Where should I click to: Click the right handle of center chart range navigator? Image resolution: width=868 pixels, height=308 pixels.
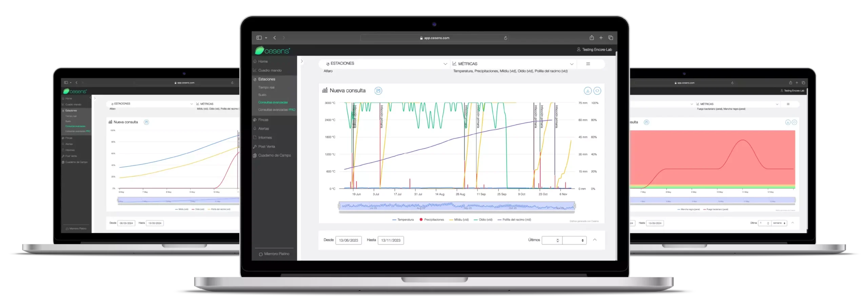click(x=575, y=206)
